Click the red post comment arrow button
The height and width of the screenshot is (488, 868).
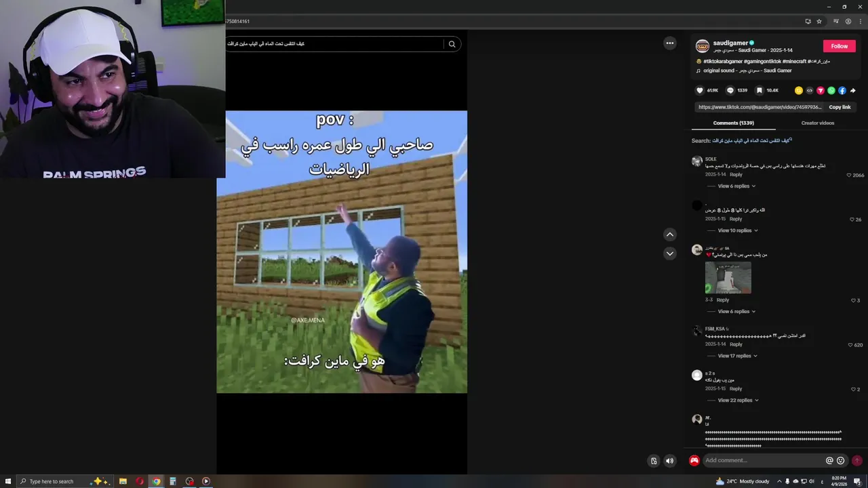tap(857, 460)
